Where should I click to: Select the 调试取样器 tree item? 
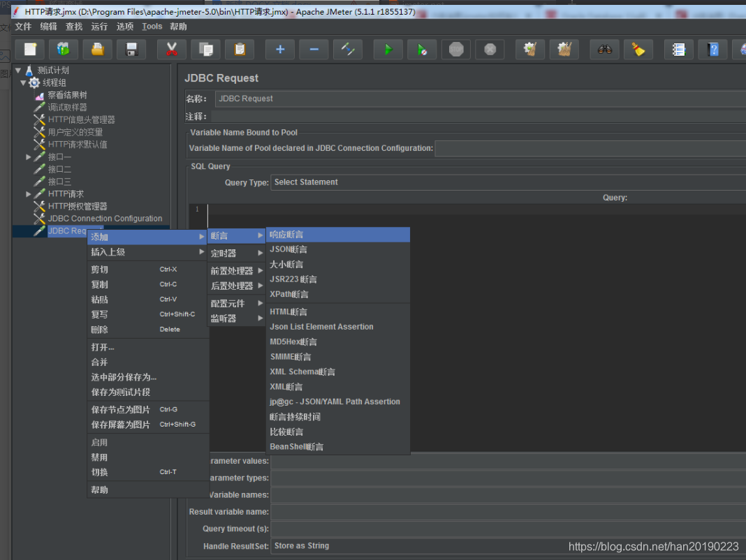click(66, 108)
